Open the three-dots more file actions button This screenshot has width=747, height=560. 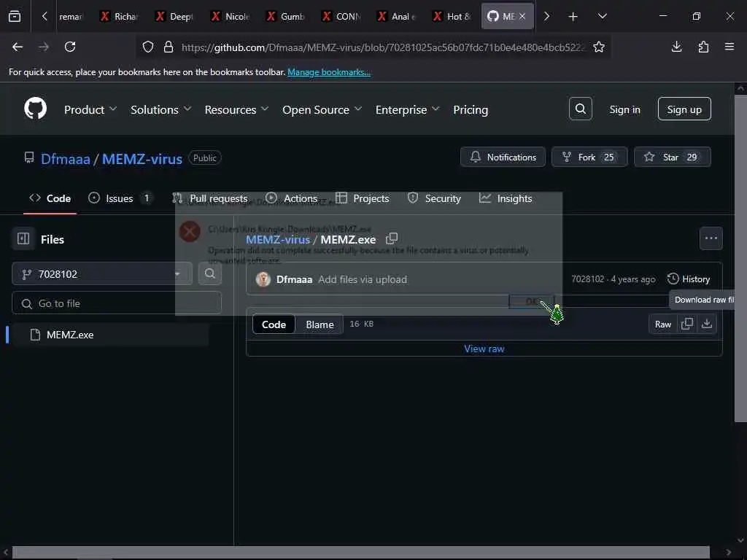[x=711, y=238]
